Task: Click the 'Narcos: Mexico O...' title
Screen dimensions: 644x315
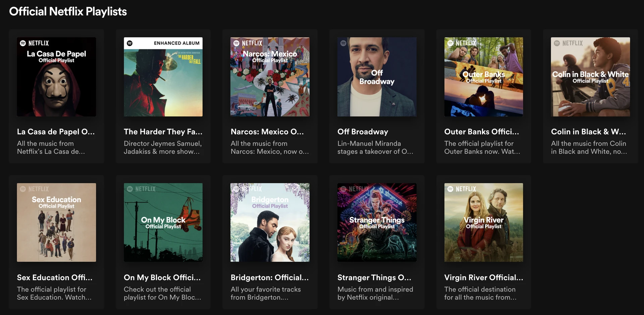Action: 267,132
